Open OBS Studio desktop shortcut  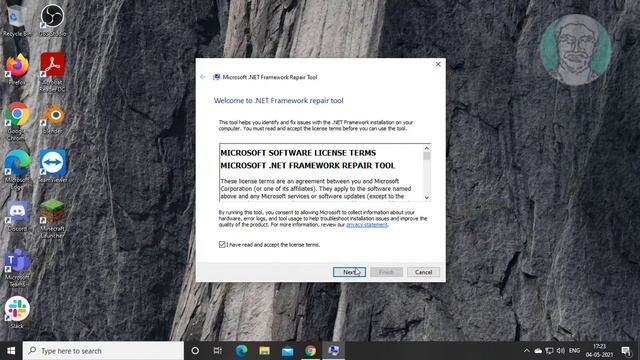click(52, 20)
